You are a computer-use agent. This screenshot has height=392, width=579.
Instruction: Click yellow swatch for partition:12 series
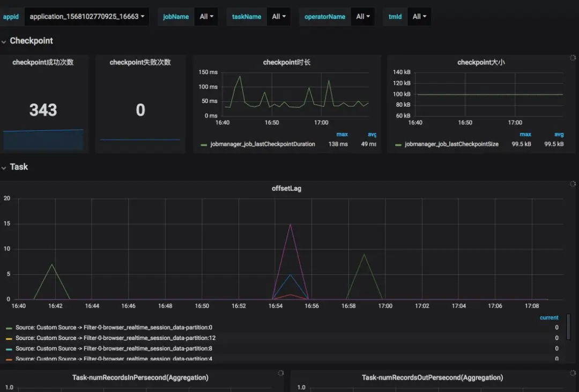point(9,338)
